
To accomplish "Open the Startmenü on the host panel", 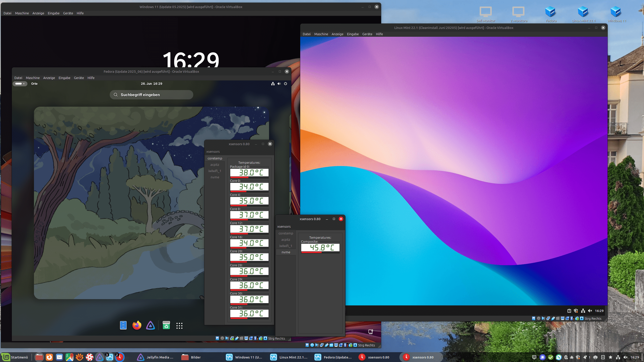I will (x=15, y=357).
